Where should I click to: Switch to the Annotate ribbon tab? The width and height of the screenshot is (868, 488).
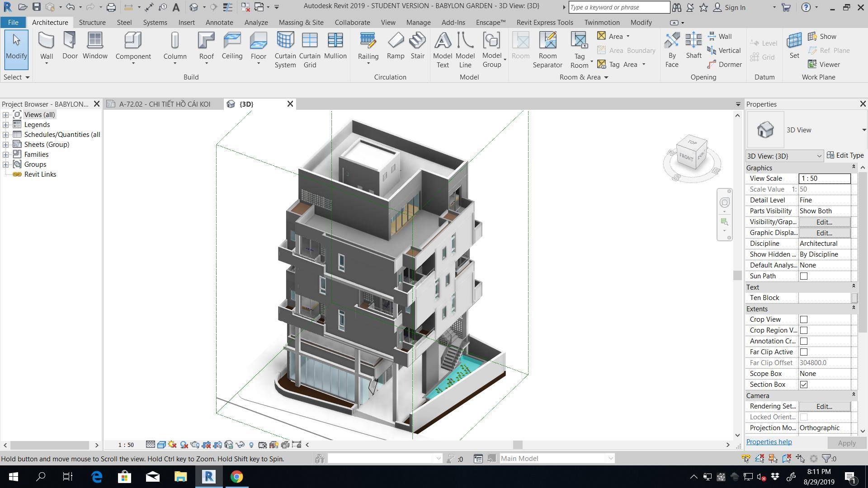[219, 22]
